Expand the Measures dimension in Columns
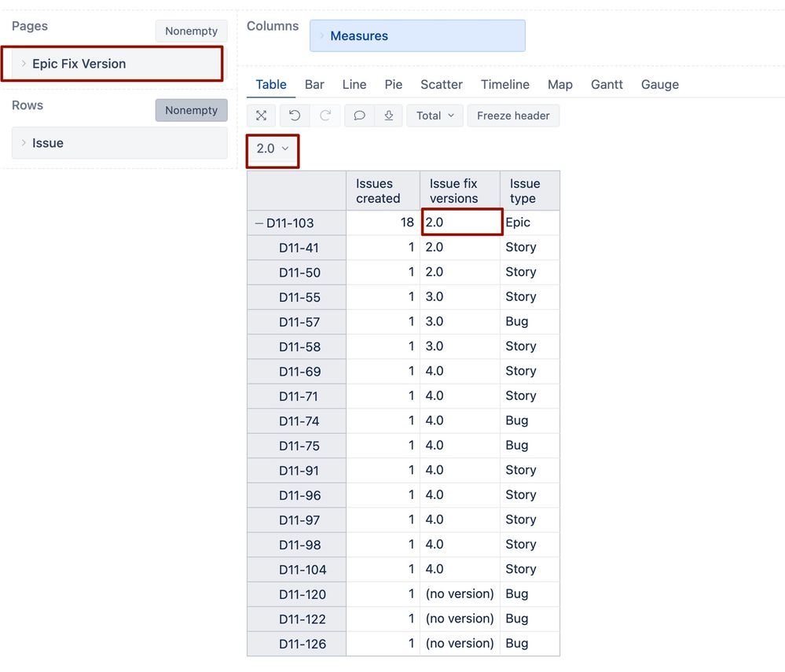Image resolution: width=785 pixels, height=672 pixels. [x=322, y=36]
